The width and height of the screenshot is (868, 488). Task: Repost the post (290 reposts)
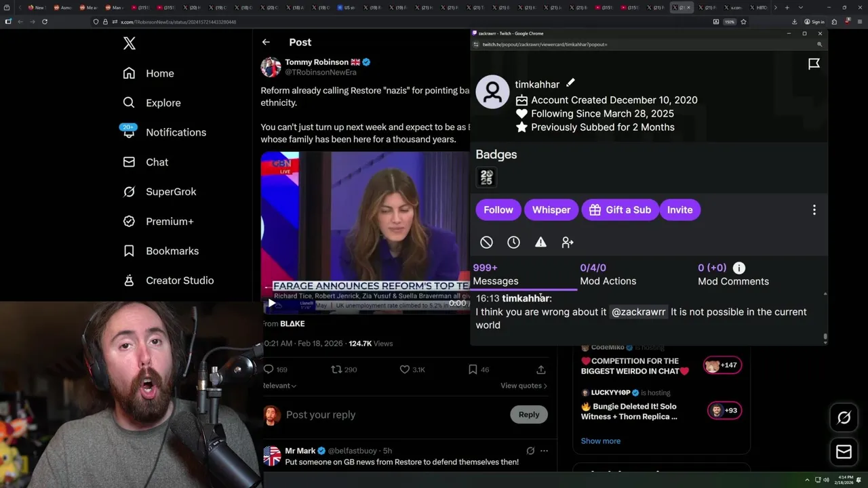(344, 369)
